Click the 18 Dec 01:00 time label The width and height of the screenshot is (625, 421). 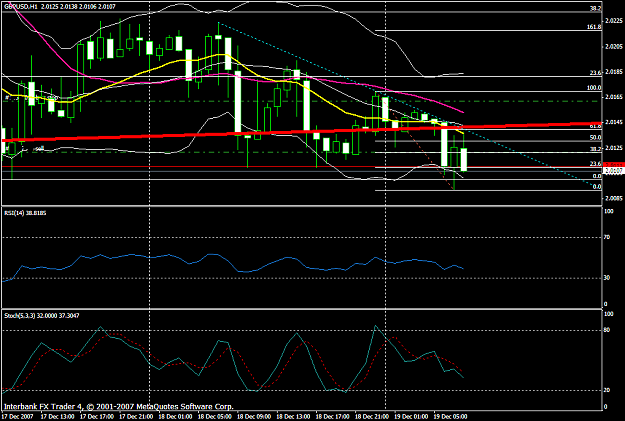point(175,417)
